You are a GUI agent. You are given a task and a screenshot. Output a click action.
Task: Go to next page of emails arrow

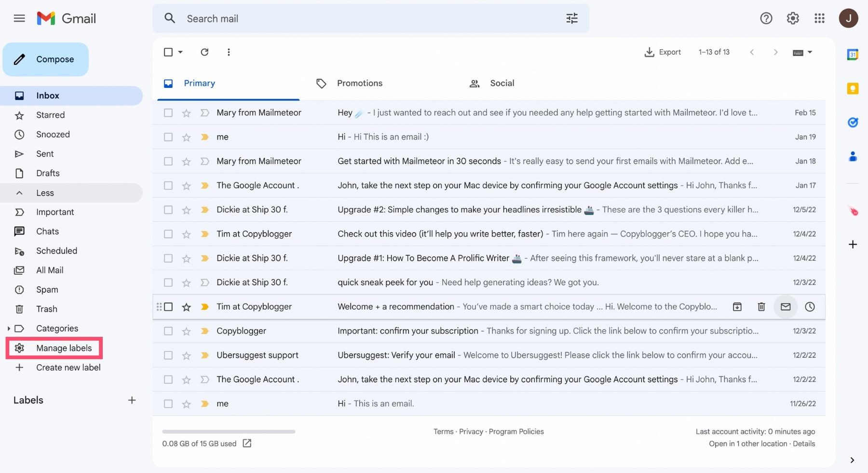775,52
